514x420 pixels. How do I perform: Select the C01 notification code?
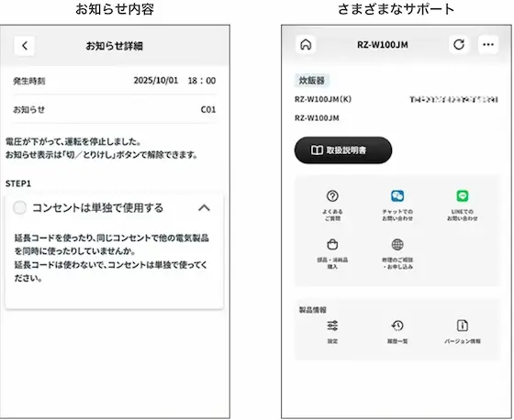point(208,109)
